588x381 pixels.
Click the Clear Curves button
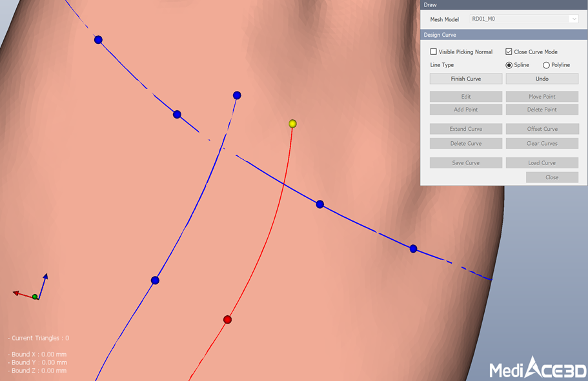tap(542, 144)
